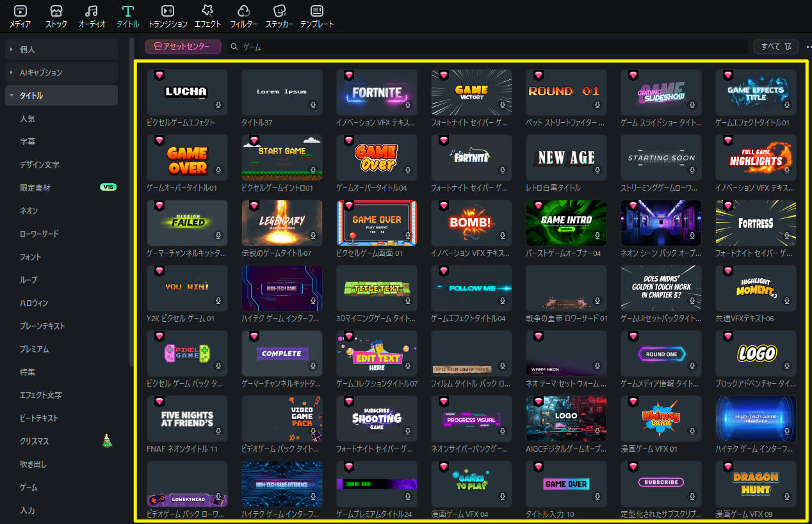Screen dimensions: 812x524
Task: Select the ROUND 01 title thumbnail
Action: (x=565, y=92)
